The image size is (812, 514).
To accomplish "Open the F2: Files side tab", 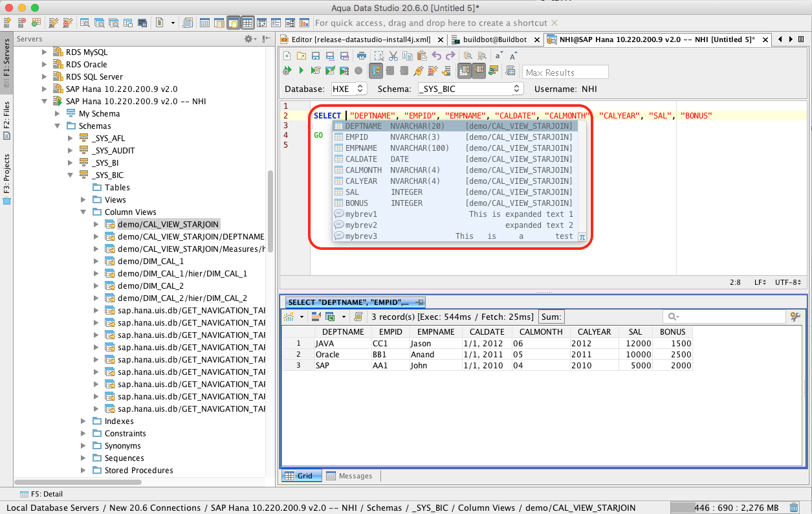I will click(x=6, y=120).
